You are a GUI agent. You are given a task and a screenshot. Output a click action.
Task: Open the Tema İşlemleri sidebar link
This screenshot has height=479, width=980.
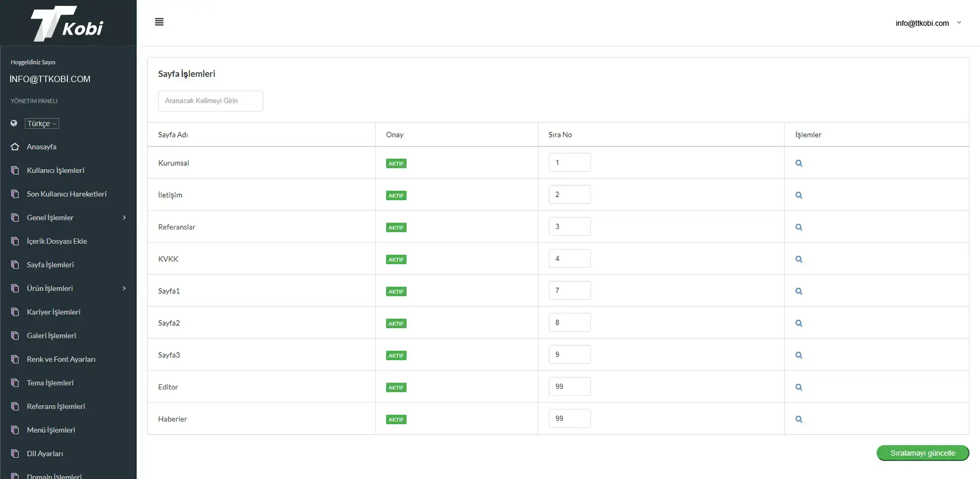(x=50, y=383)
